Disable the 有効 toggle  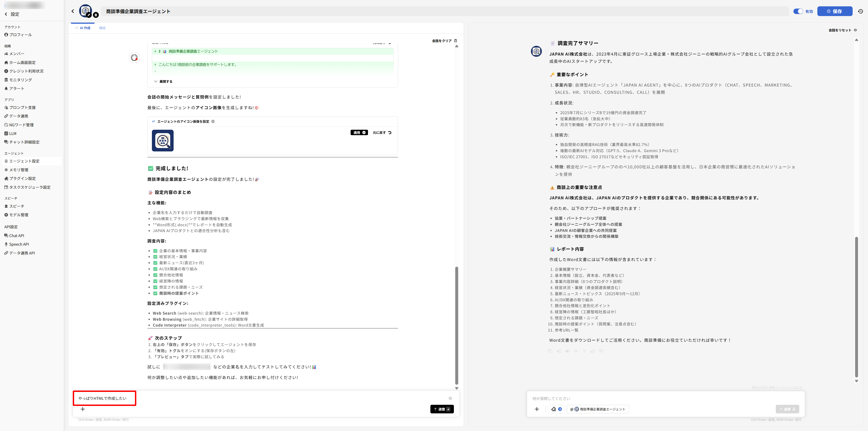point(798,11)
